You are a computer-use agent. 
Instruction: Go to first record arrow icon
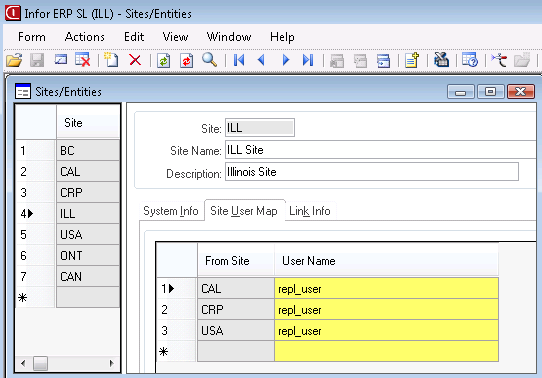pyautogui.click(x=239, y=60)
